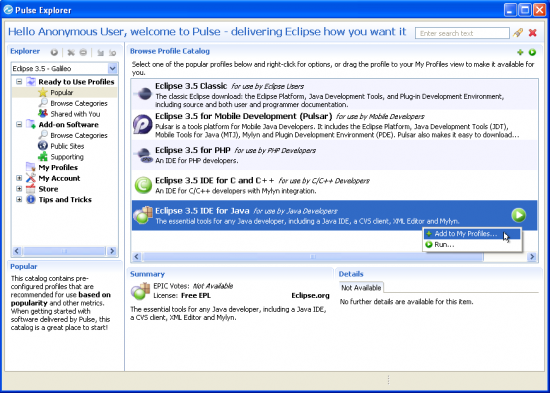Viewport: 550px width, 393px height.
Task: Click the Eclipse 3.5 Classic profile icon
Action: [143, 94]
